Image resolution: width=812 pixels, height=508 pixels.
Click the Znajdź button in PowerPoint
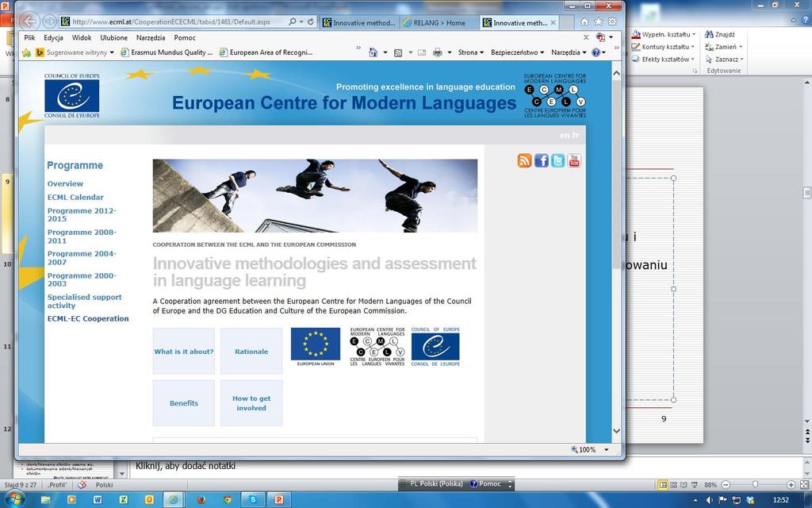pyautogui.click(x=720, y=34)
